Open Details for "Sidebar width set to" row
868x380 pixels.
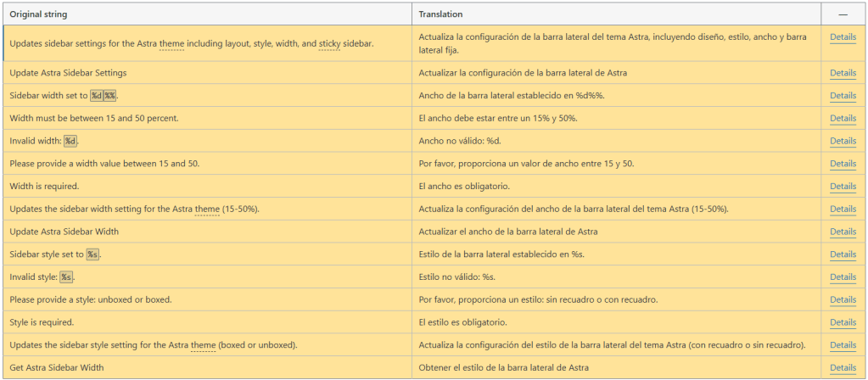click(842, 96)
